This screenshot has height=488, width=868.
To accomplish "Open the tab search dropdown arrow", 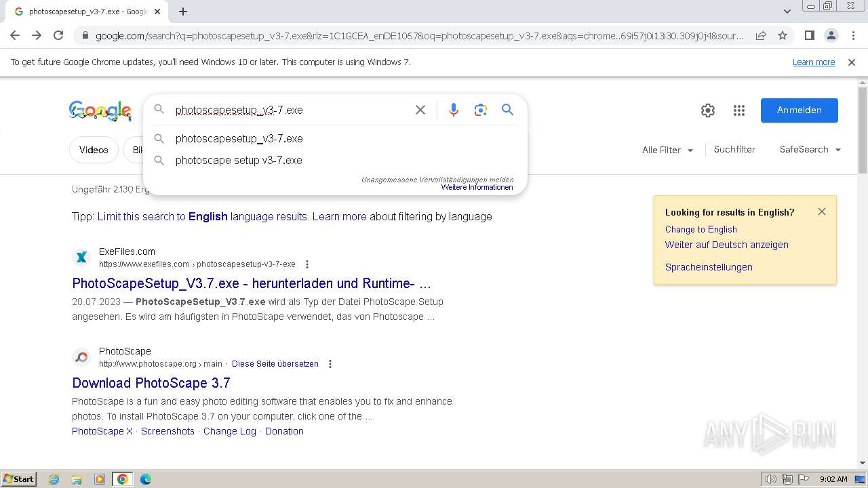I will [787, 12].
